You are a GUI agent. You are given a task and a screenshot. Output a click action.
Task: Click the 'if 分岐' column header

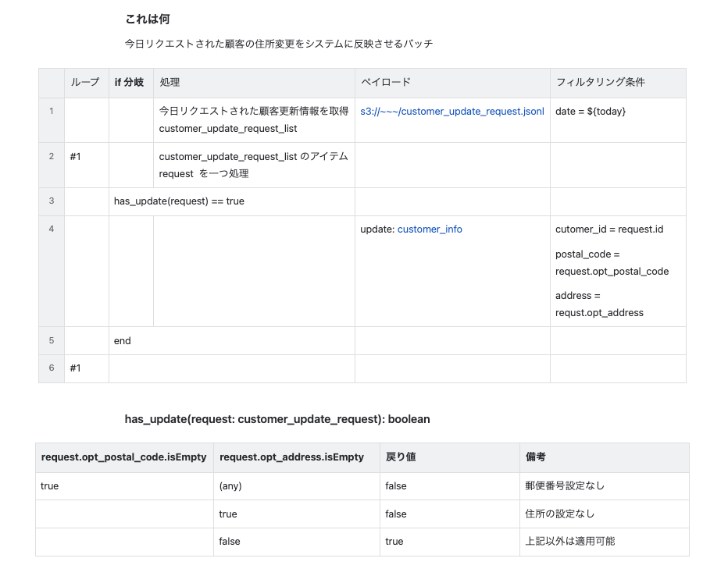131,83
